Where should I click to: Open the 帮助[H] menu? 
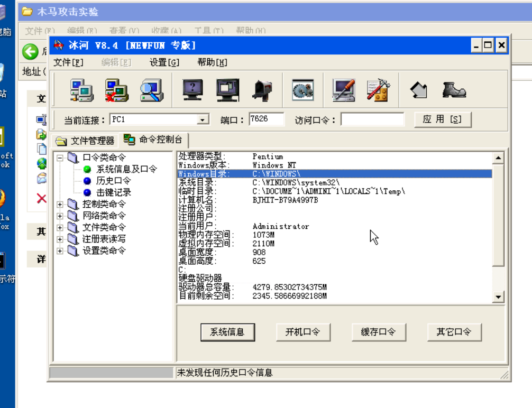pos(213,62)
